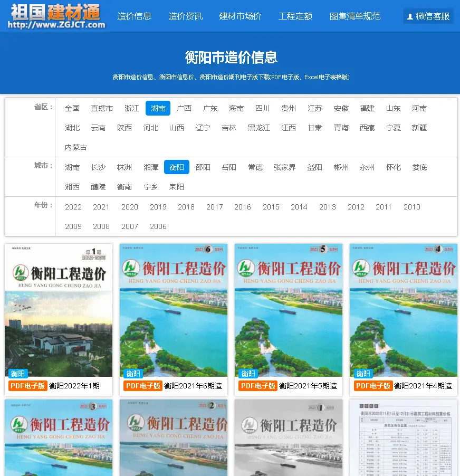Viewport: 460px width, 476px height.
Task: Select the 江苏 province link
Action: coord(314,108)
